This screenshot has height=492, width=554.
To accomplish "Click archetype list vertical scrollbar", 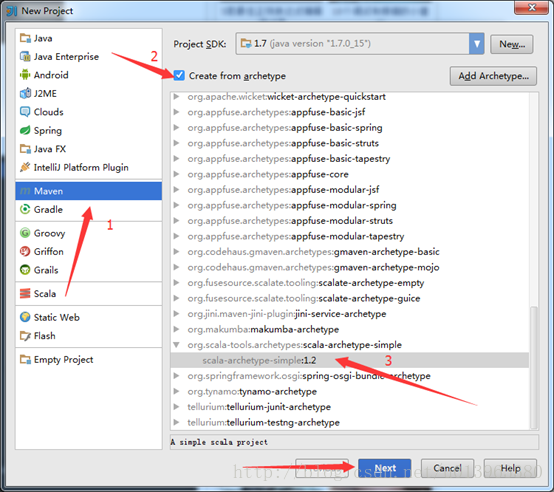I will pos(534,367).
